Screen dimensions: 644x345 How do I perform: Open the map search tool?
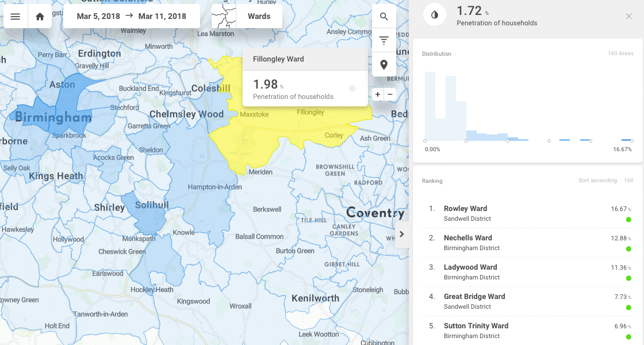[x=384, y=16]
